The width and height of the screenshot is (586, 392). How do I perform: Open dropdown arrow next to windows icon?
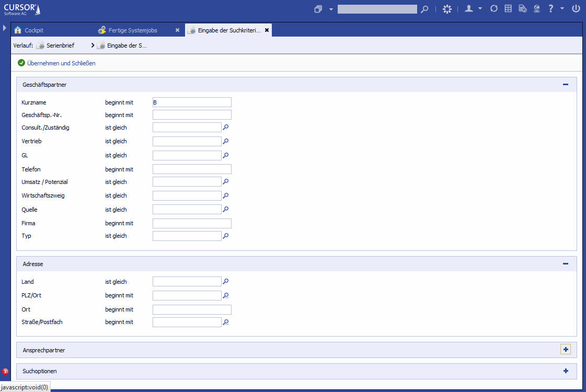tap(331, 9)
